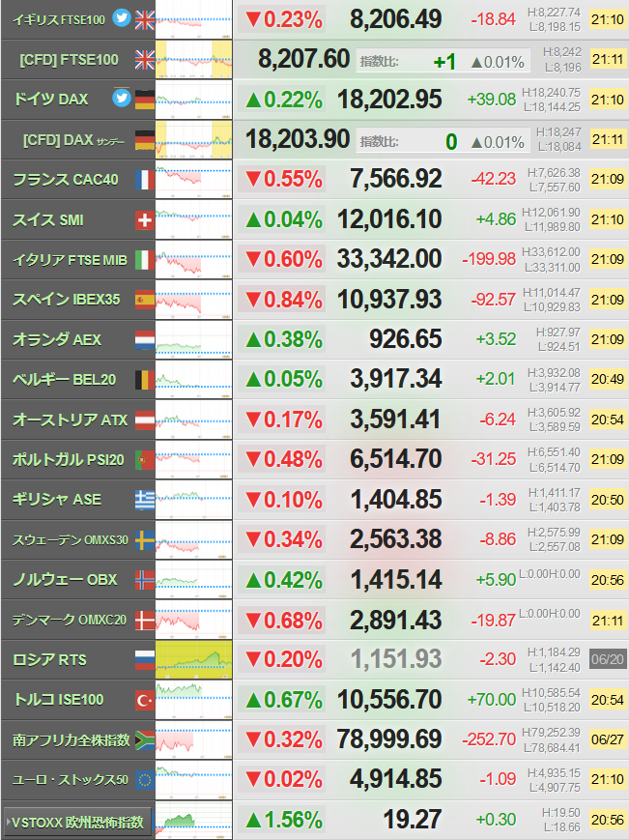This screenshot has height=840, width=629.
Task: Open the ノルウェー OBX index link
Action: [65, 580]
